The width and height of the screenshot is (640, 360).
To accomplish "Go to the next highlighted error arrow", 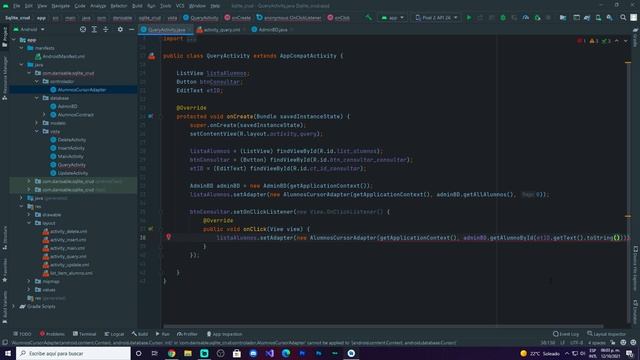I will coord(625,41).
